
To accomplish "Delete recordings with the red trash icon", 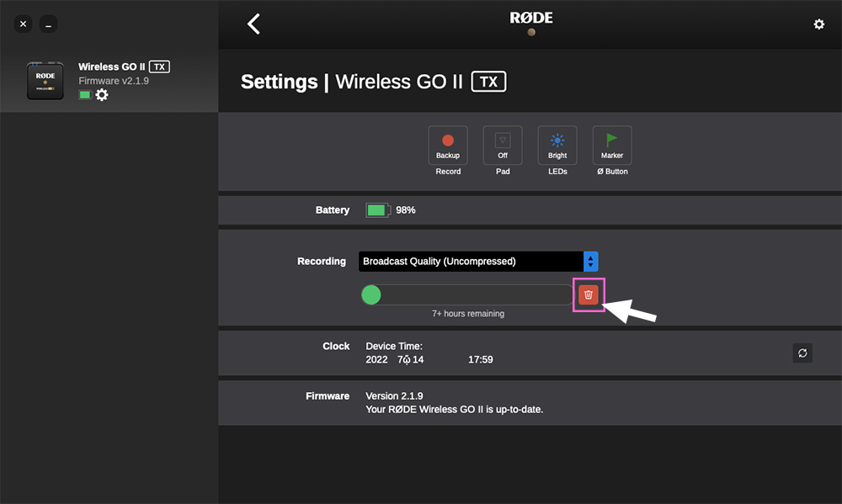I will (x=589, y=294).
